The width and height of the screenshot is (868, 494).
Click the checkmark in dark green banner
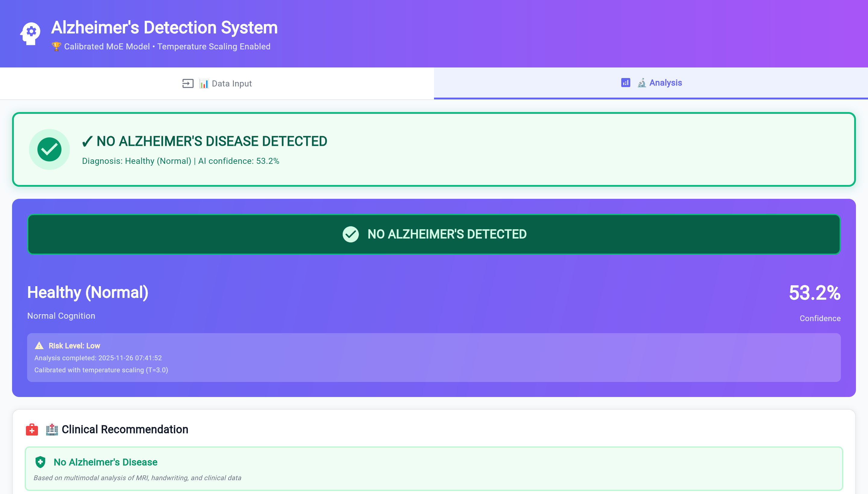click(x=350, y=234)
